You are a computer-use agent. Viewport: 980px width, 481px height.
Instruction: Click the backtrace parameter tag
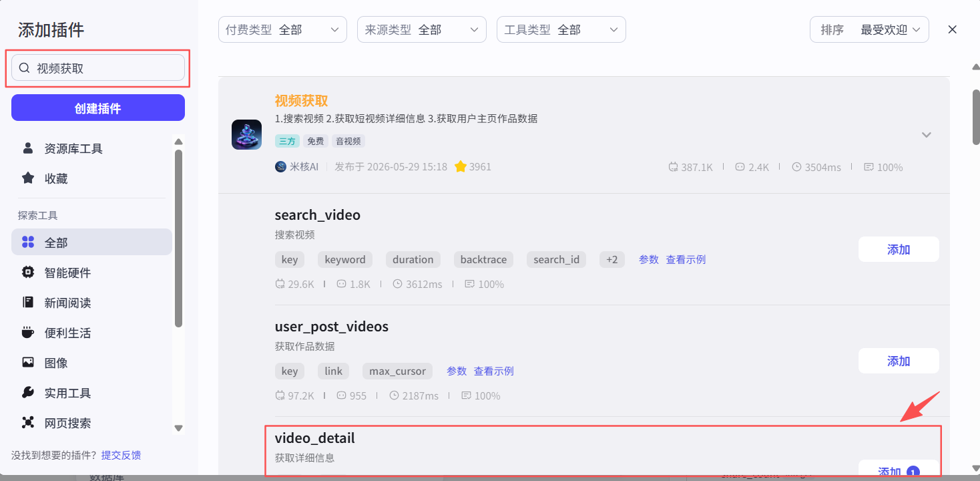coord(483,259)
